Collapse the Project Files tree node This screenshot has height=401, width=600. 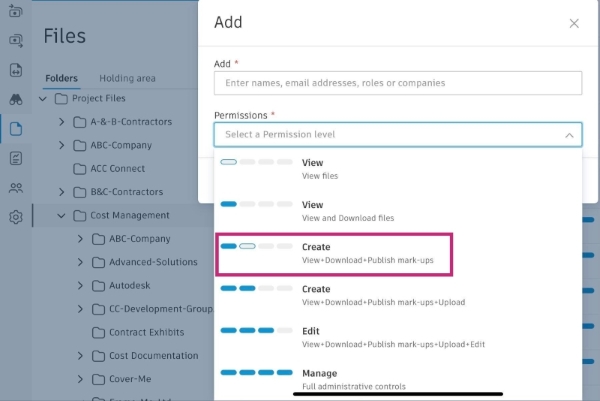43,99
